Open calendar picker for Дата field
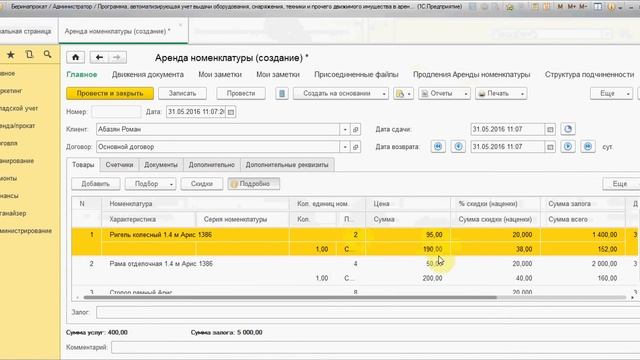640x360 pixels. [231, 112]
